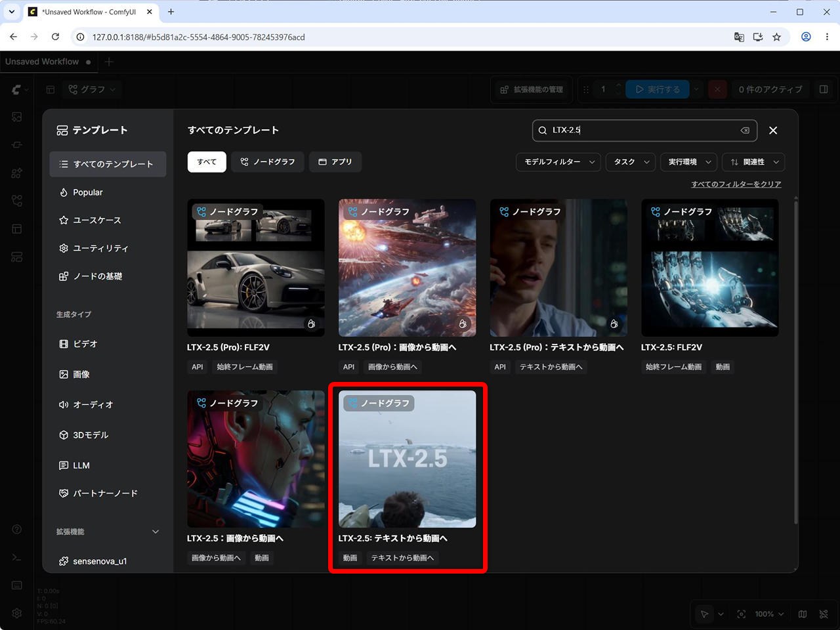The image size is (840, 630).
Task: Open the グラフ dropdown in top bar
Action: 92,89
